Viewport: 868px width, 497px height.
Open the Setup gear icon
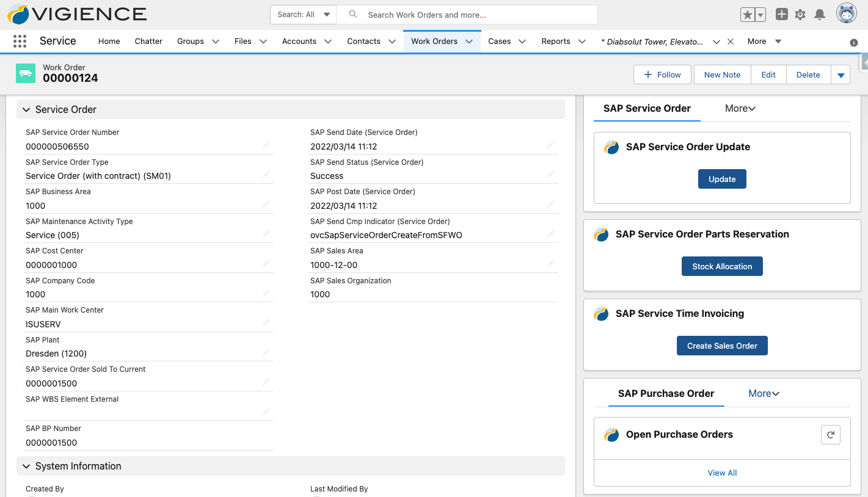(x=800, y=15)
